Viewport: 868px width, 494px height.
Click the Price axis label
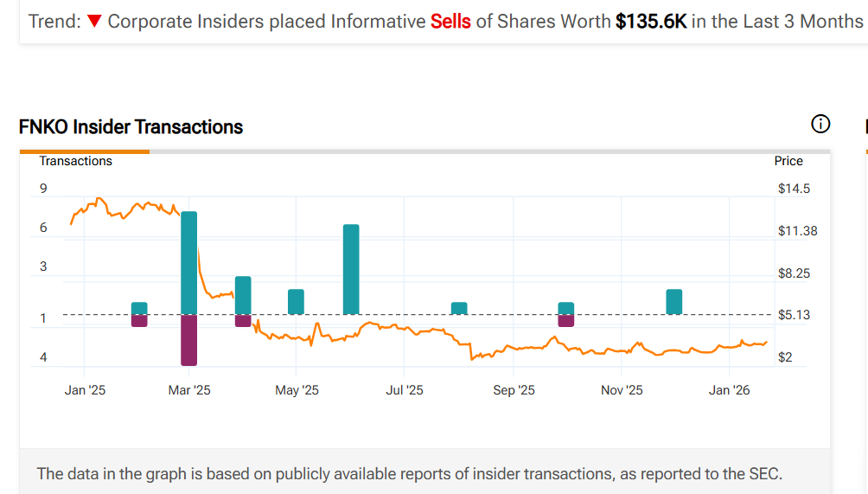pos(788,161)
